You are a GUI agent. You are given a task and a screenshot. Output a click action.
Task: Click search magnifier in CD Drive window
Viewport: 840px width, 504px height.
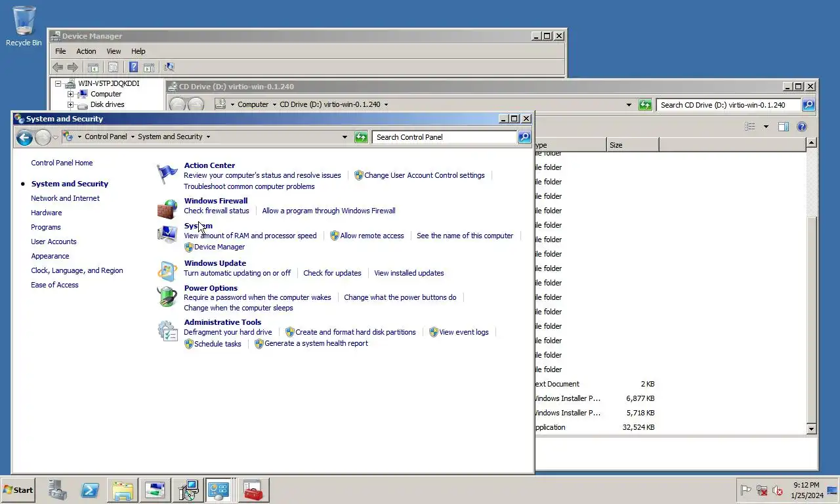(808, 105)
